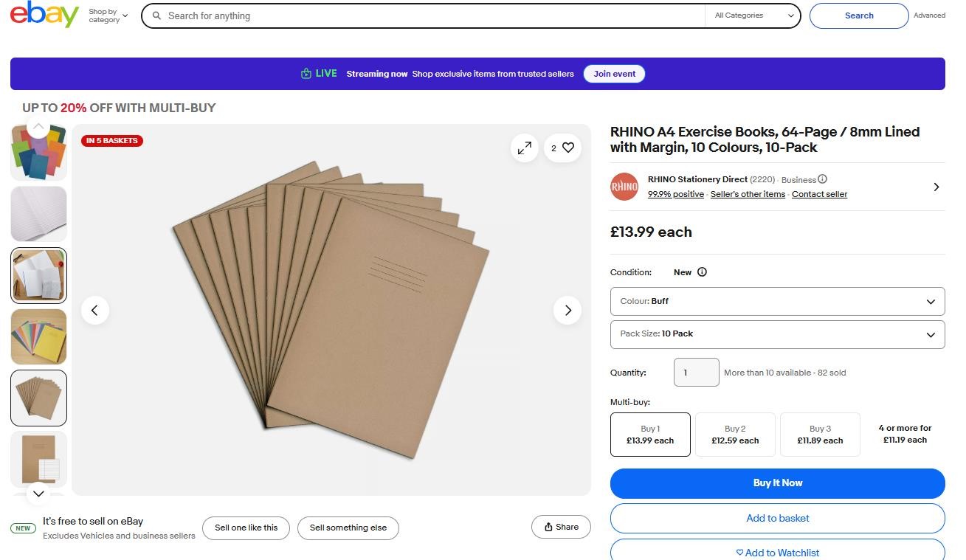The width and height of the screenshot is (966, 560).
Task: Go to the previous product image
Action: click(x=94, y=311)
